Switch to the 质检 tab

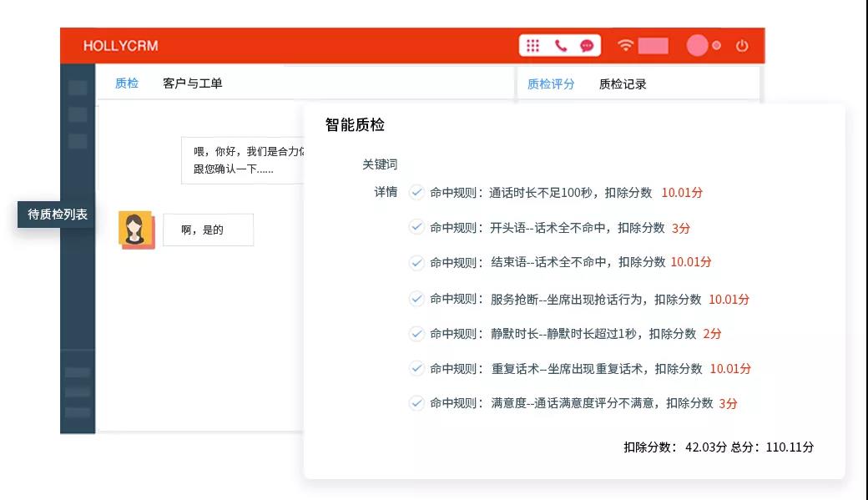pyautogui.click(x=127, y=83)
